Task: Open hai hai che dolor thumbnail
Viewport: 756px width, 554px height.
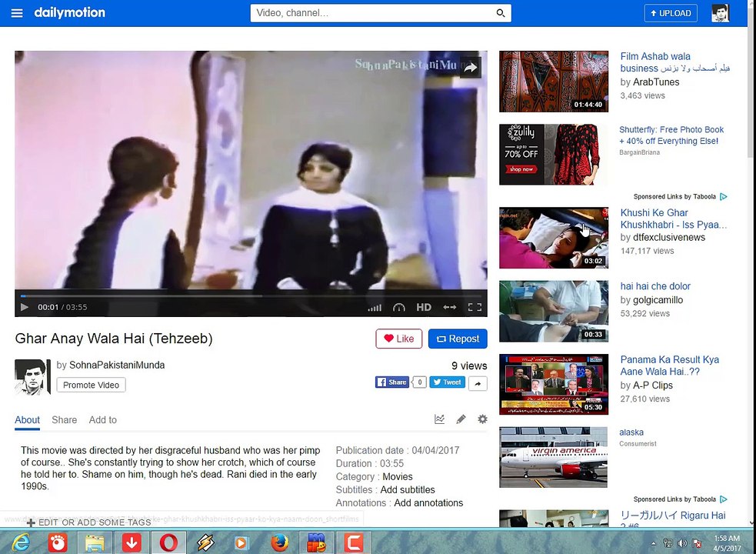Action: [x=554, y=312]
